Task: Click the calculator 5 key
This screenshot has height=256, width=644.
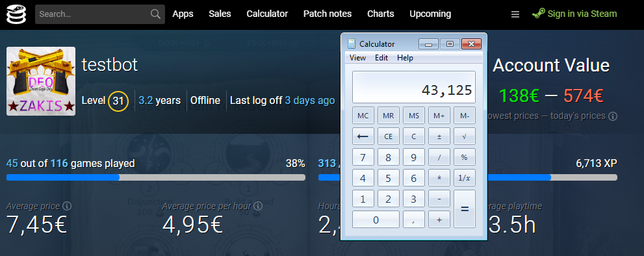Action: 389,178
